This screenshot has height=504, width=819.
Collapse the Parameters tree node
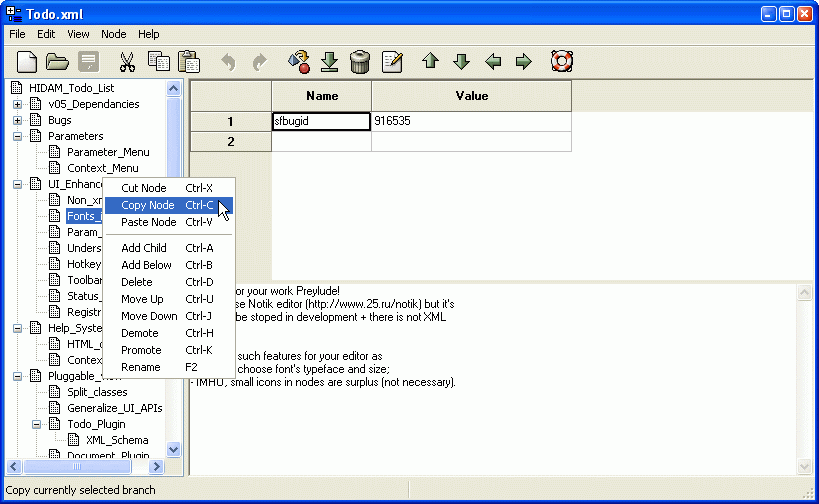click(17, 136)
